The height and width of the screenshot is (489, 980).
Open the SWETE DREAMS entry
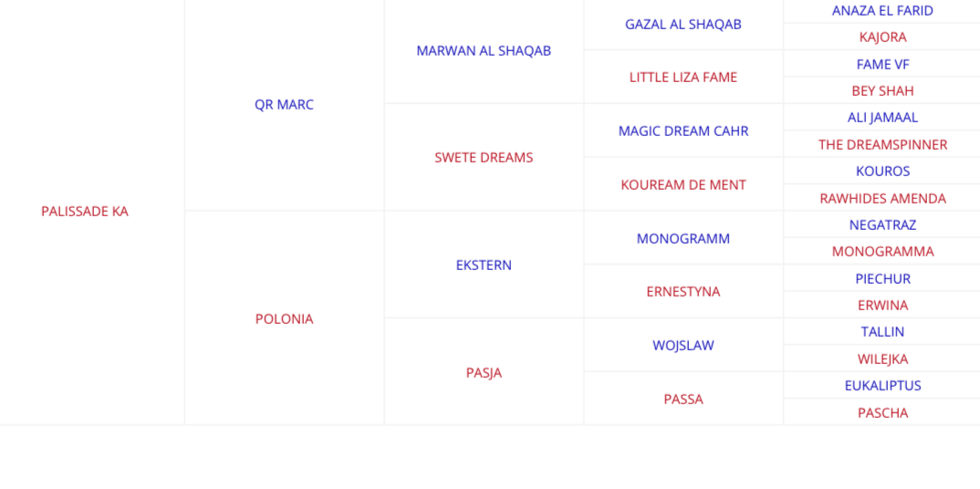click(x=484, y=158)
